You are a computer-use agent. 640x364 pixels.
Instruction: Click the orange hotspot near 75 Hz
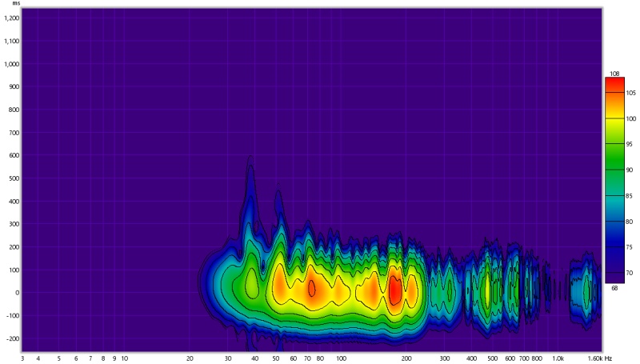312,286
